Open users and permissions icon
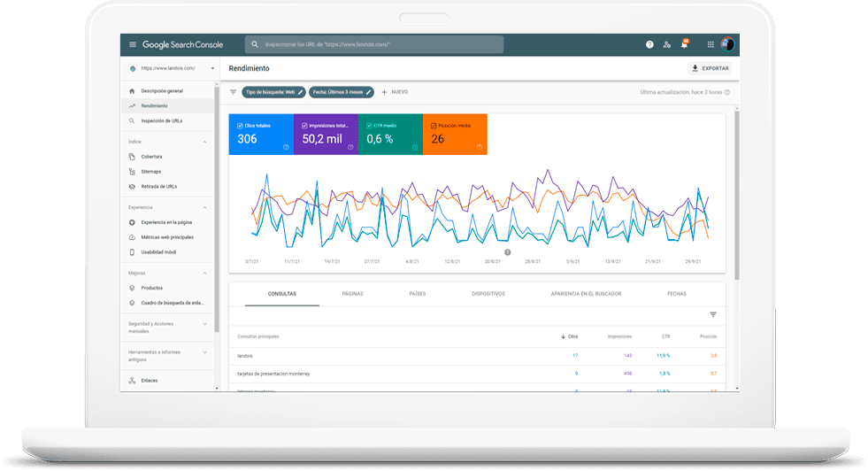The image size is (868, 471). (x=666, y=44)
